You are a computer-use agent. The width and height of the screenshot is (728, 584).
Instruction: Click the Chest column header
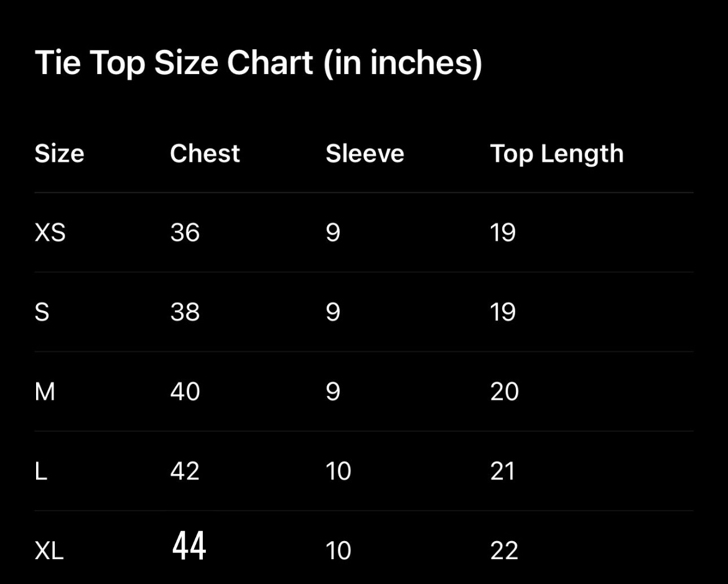(x=205, y=154)
